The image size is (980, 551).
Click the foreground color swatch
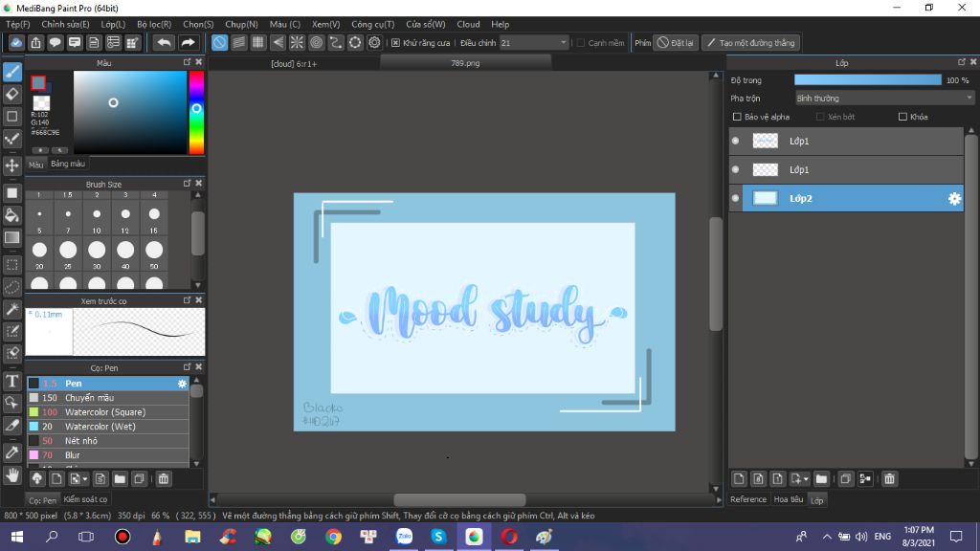pyautogui.click(x=38, y=82)
